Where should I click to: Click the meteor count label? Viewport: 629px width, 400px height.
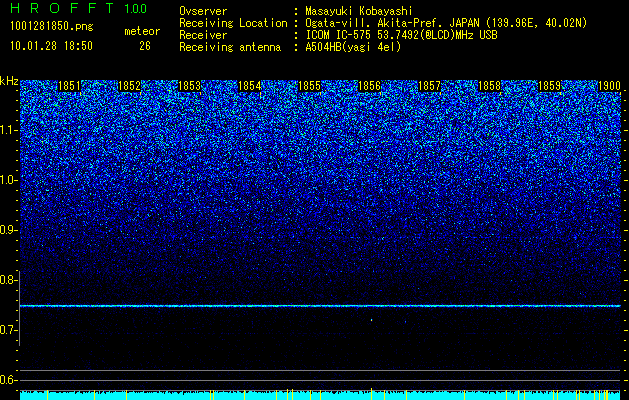pyautogui.click(x=142, y=31)
